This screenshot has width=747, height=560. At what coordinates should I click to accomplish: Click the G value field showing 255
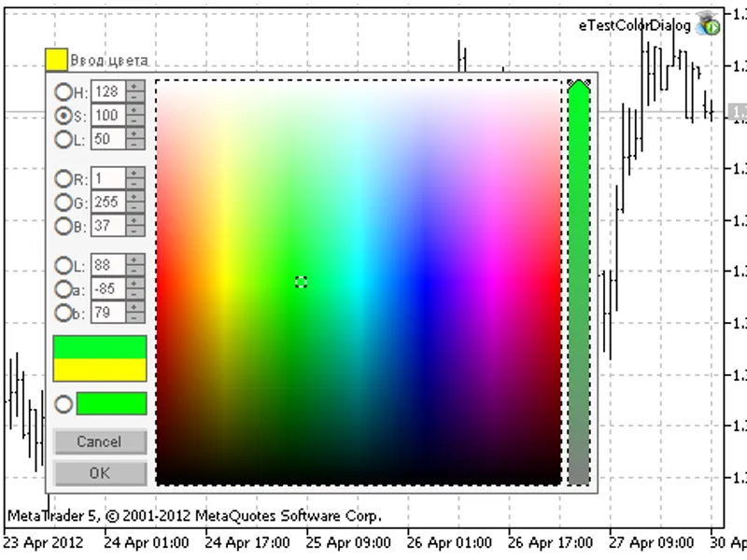coord(108,202)
